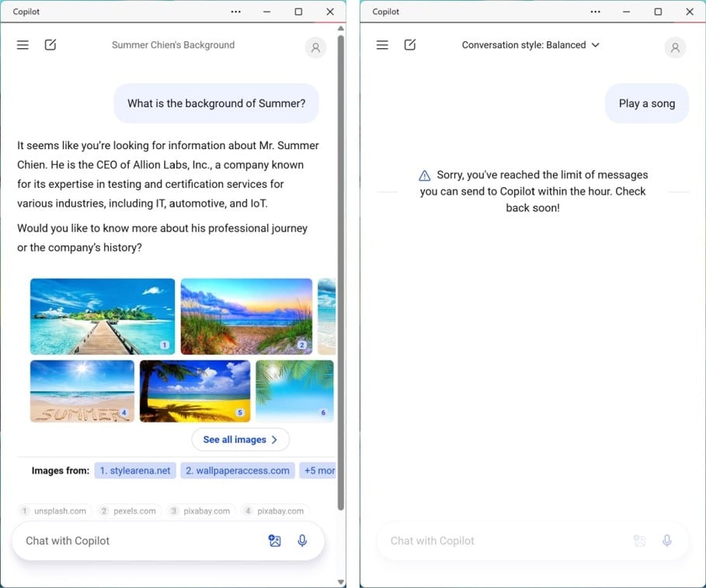Image resolution: width=706 pixels, height=588 pixels.
Task: Maximize the right Copilot window
Action: click(x=658, y=12)
